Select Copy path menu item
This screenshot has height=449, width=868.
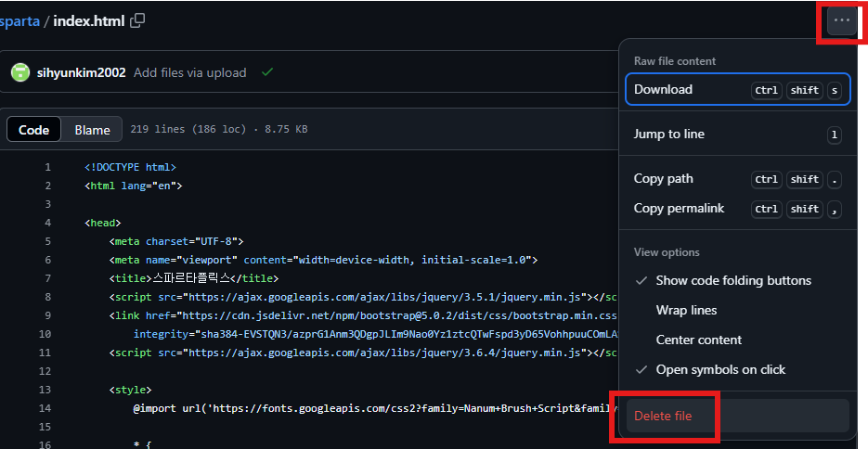coord(737,179)
